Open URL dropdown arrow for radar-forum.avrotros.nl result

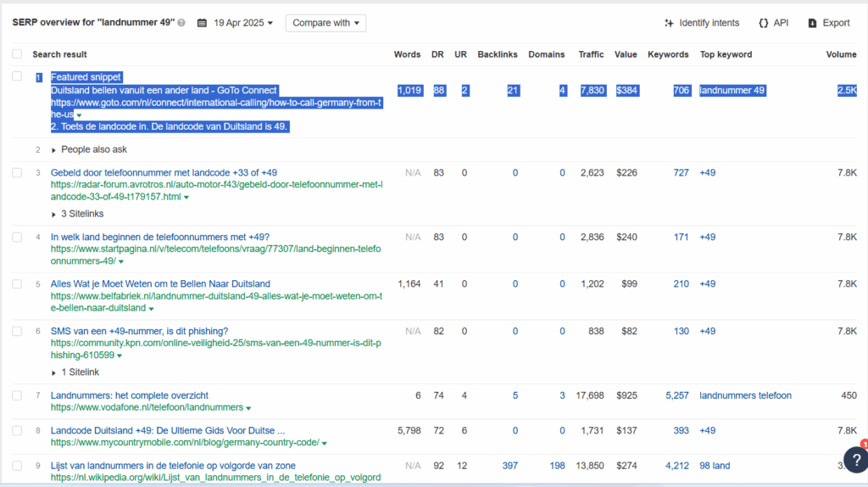click(186, 197)
